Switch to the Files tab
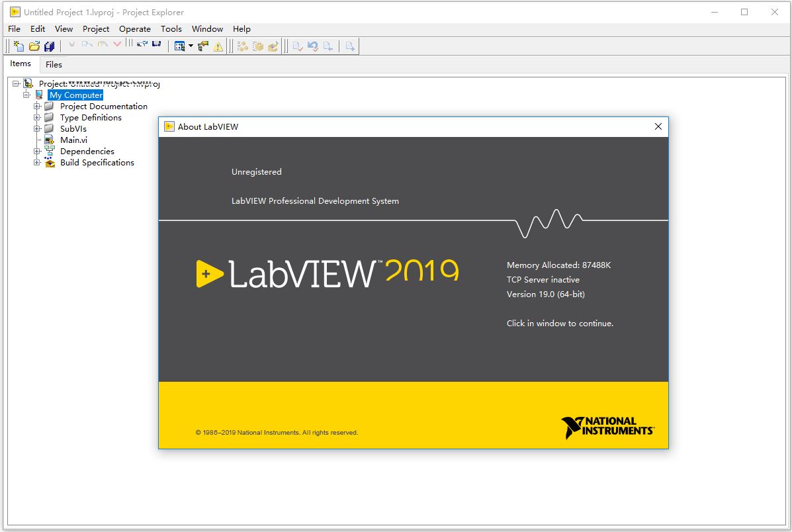Viewport: 792px width, 532px height. 54,65
